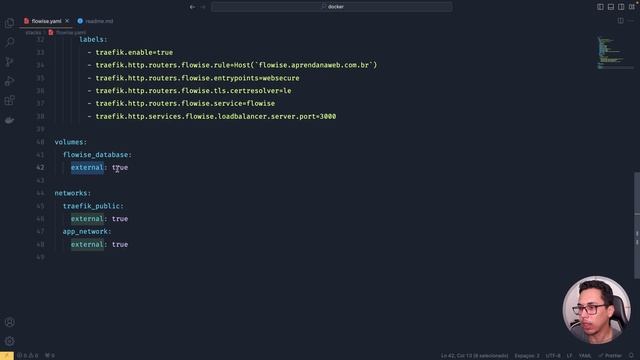This screenshot has width=640, height=360.
Task: Open the customize layout icon
Action: point(631,7)
